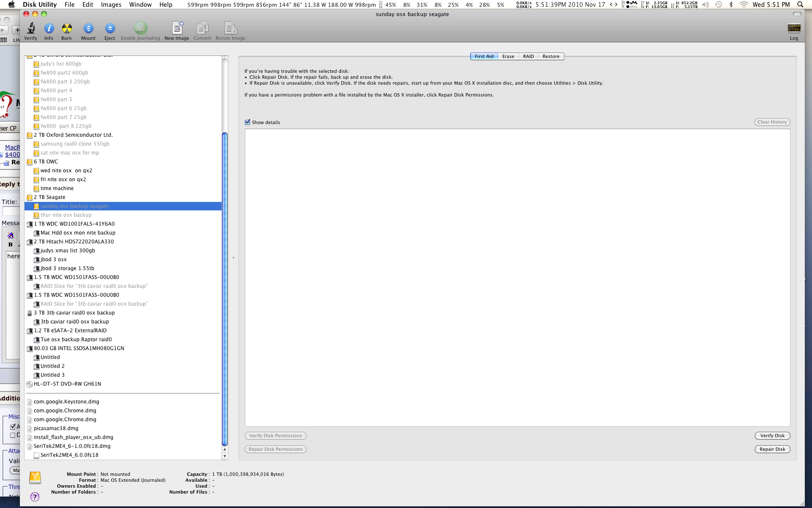Click the Wi-Fi status icon in menu bar
This screenshot has height=508, width=812.
click(x=743, y=5)
